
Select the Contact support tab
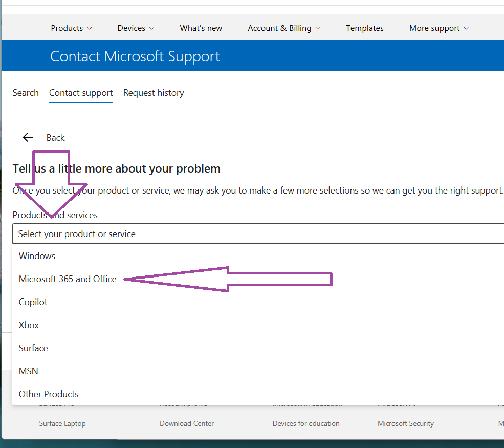pyautogui.click(x=81, y=93)
